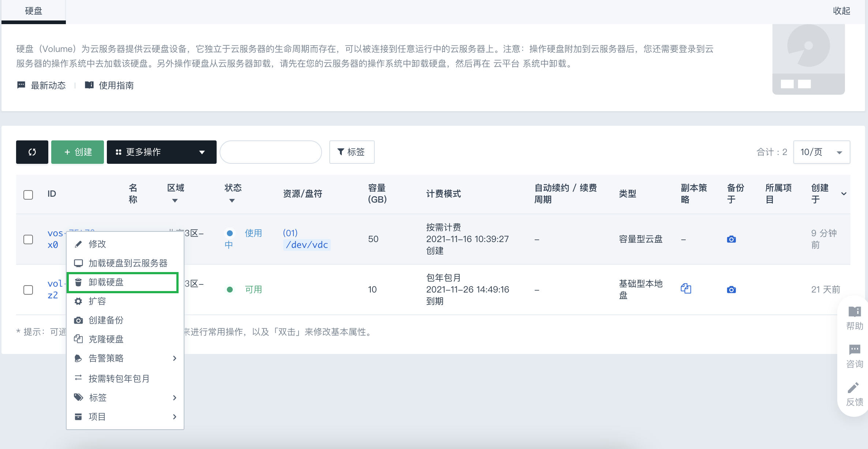Open the 状态 column filter arrow
Viewport: 868px width, 449px height.
[232, 201]
